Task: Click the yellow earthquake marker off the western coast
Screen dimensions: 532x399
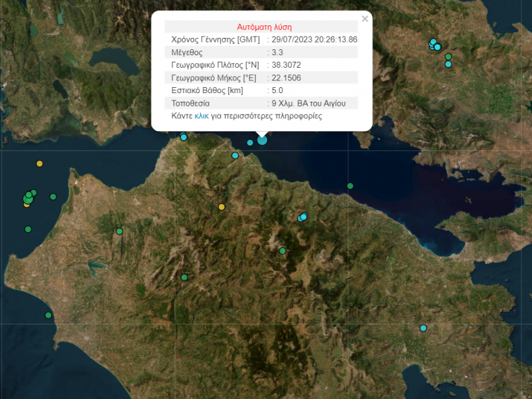Action: tap(39, 164)
